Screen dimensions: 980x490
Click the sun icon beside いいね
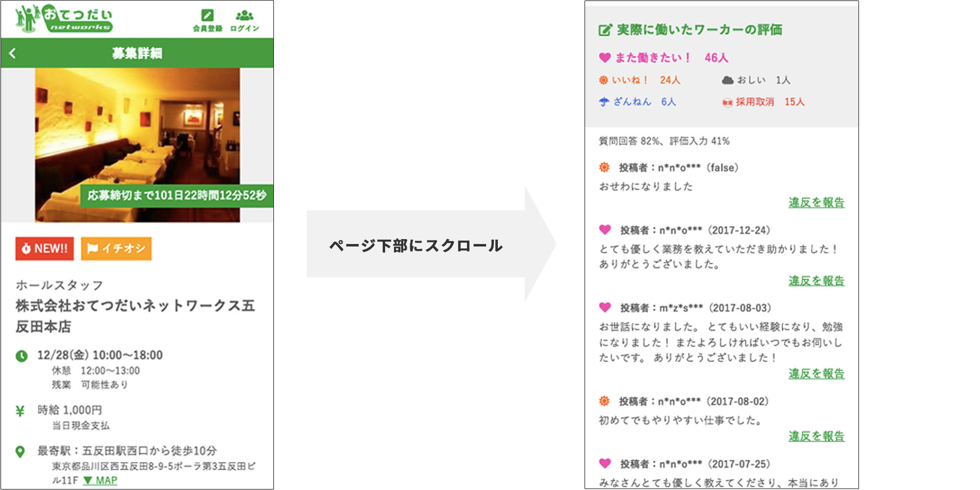pos(604,80)
